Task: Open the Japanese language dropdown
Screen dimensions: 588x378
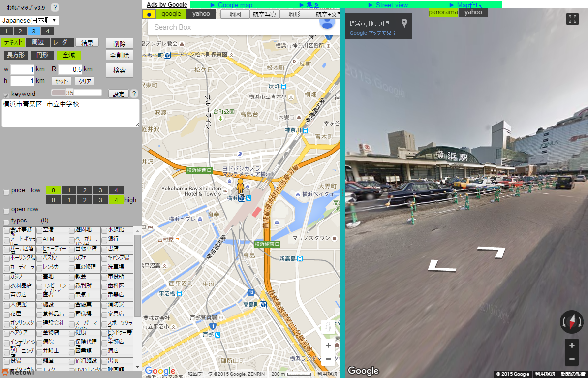Action: [30, 20]
